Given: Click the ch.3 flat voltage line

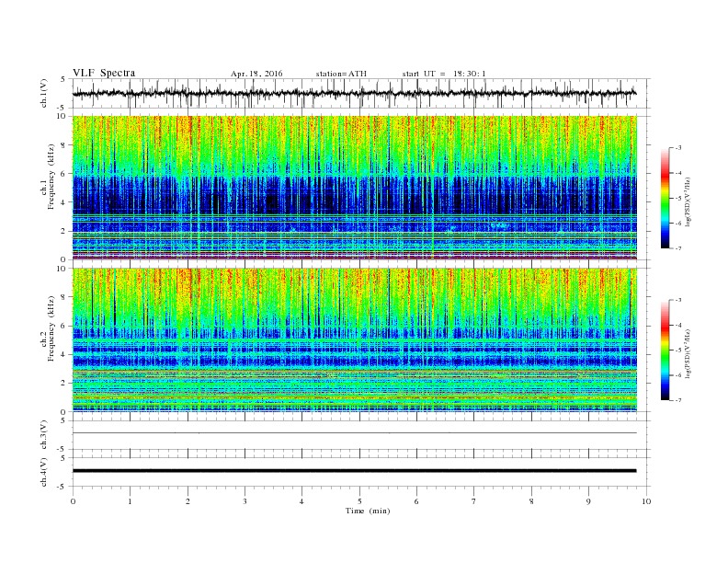Looking at the screenshot, I should [x=354, y=433].
